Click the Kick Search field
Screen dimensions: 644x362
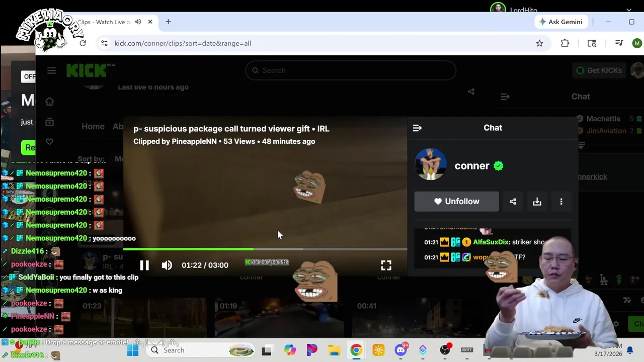[351, 70]
